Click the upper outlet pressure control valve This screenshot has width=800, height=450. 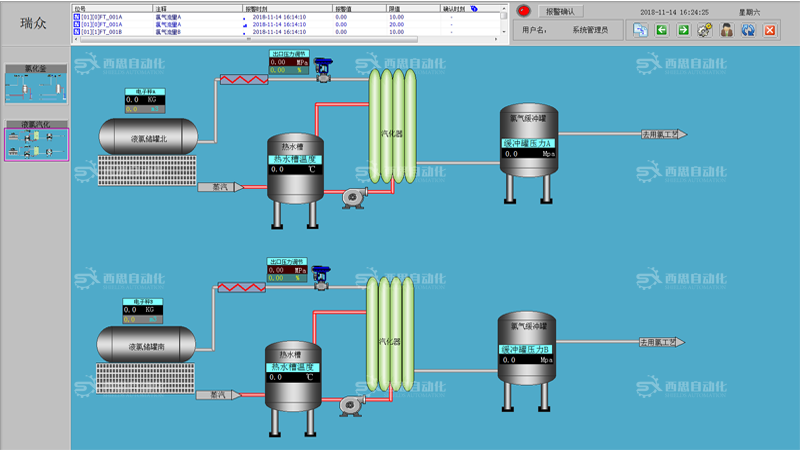[x=323, y=70]
